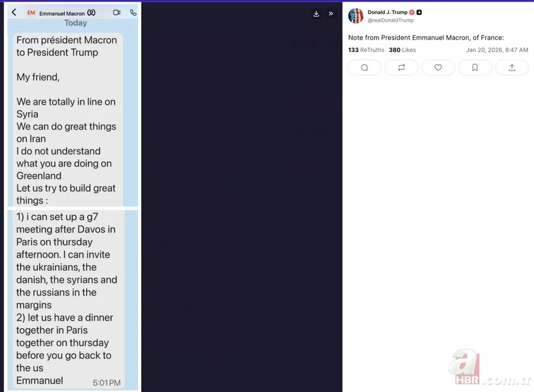Tap the back chevron in the chat header

tap(14, 12)
